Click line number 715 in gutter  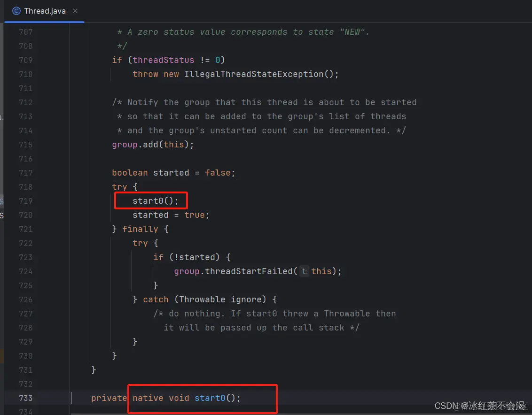coord(26,145)
